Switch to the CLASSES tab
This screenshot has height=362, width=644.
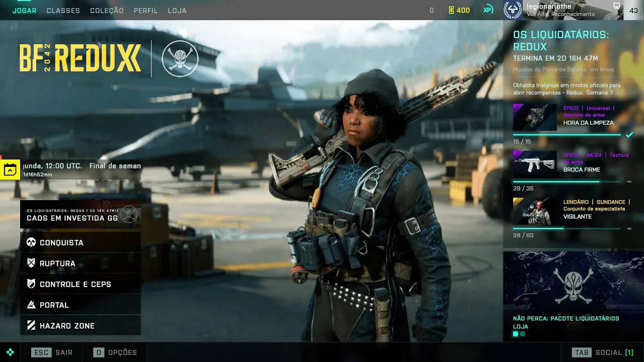63,11
